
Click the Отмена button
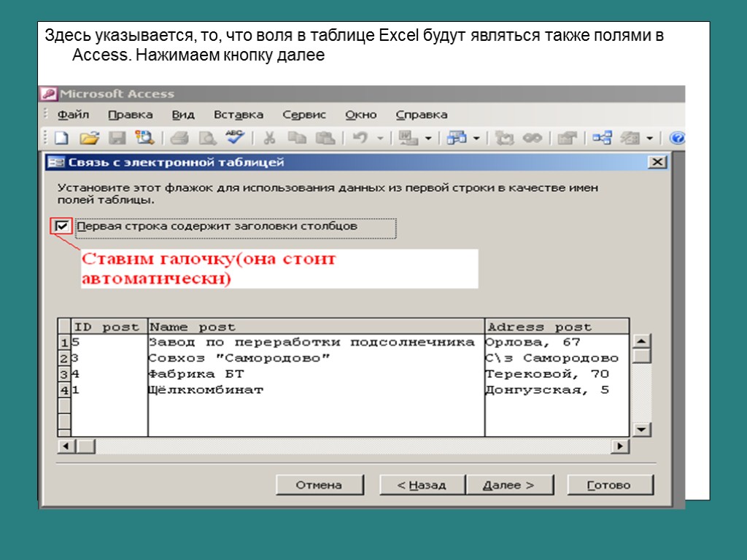[320, 485]
